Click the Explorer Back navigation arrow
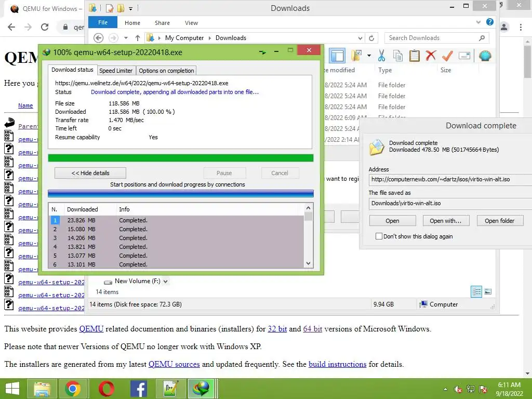Image resolution: width=532 pixels, height=399 pixels. [98, 37]
